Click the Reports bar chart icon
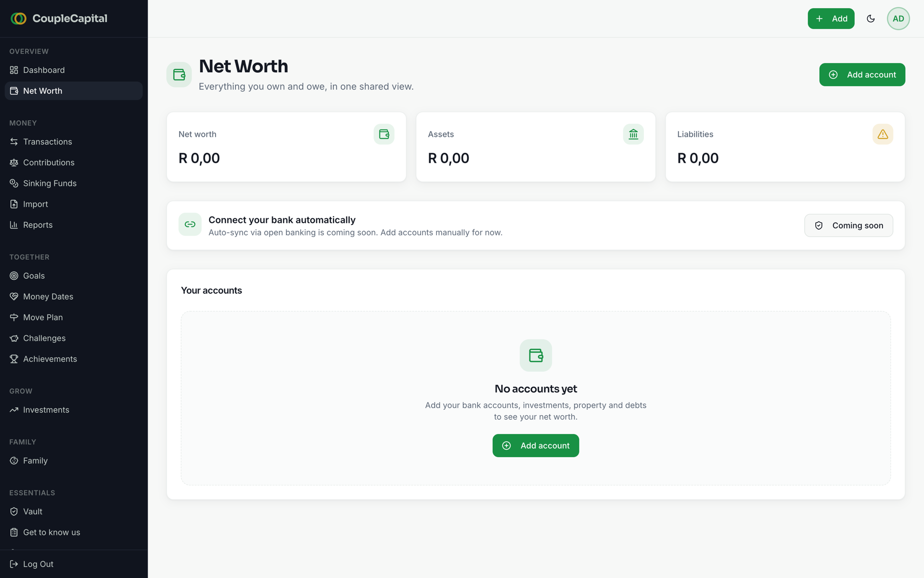This screenshot has width=924, height=578. click(x=14, y=225)
